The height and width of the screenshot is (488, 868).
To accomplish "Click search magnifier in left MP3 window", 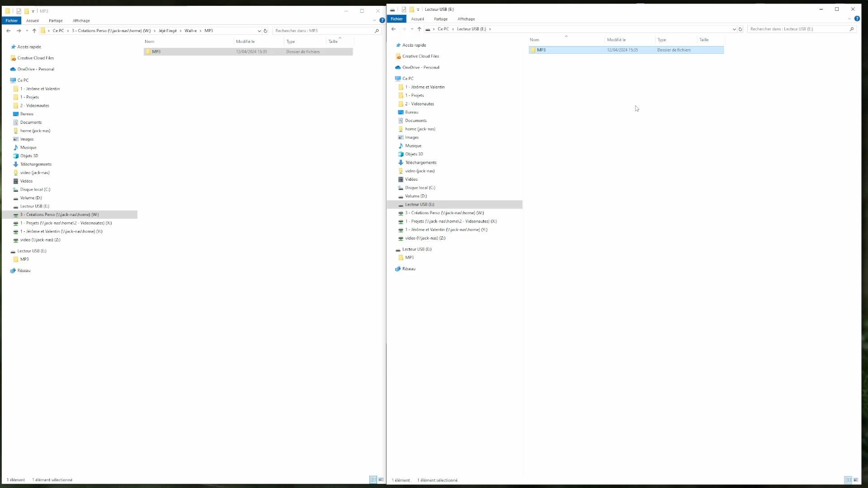I will pos(377,31).
